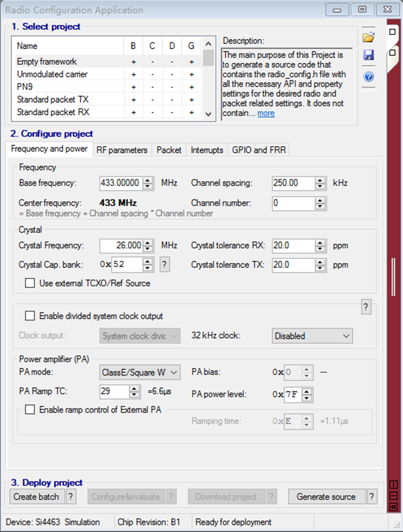Click the Base frequency input field

[121, 183]
